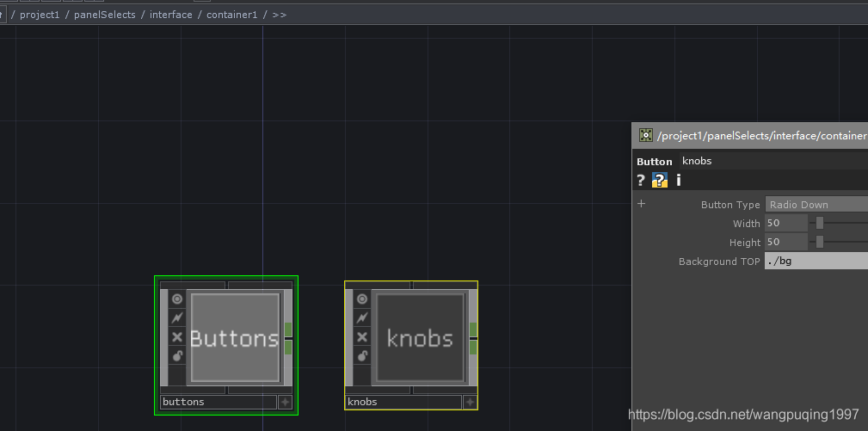
Task: Open operator info 'i' icon
Action: [x=679, y=180]
